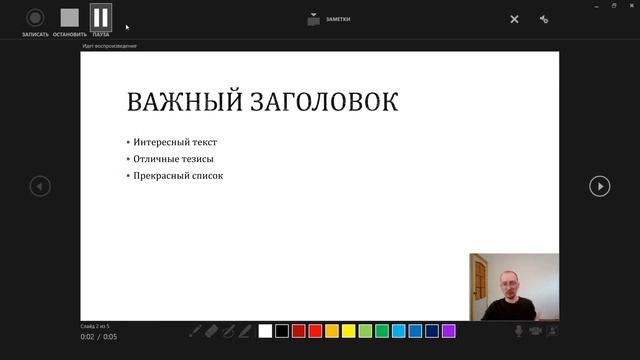Viewport: 640px width, 360px height.
Task: Toggle the camera on or off
Action: pos(536,331)
